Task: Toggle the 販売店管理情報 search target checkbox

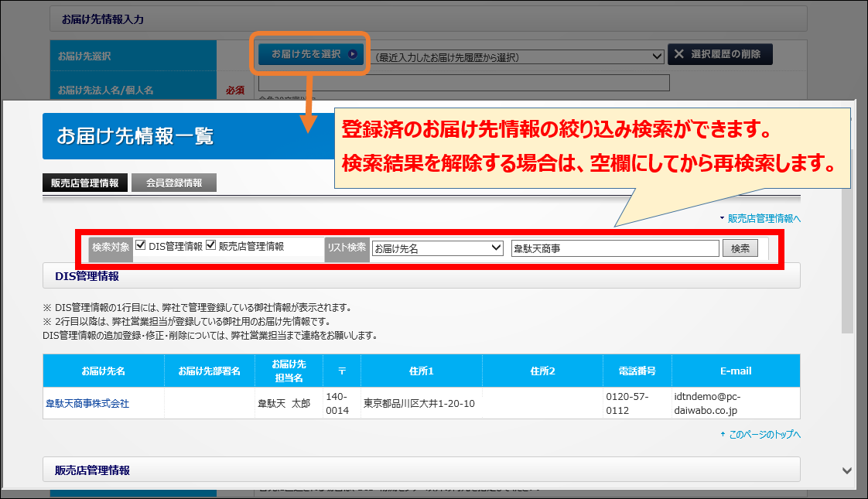Action: tap(210, 246)
